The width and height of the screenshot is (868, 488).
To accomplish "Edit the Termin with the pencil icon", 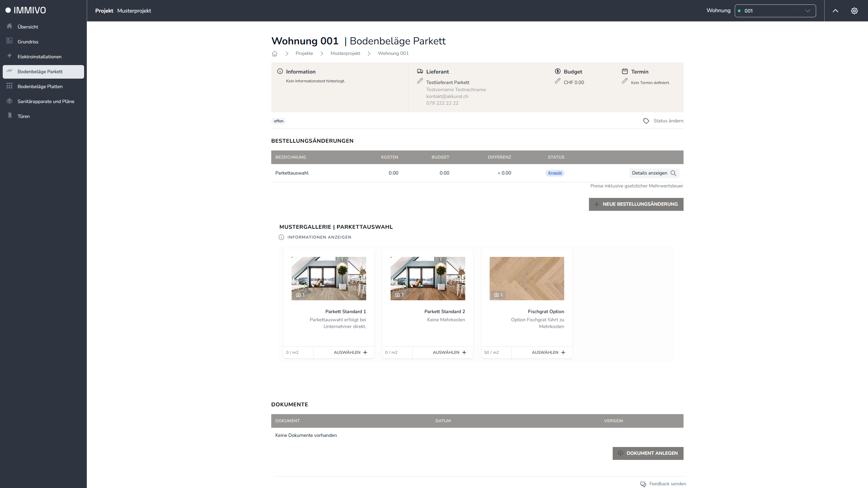I will [x=625, y=81].
